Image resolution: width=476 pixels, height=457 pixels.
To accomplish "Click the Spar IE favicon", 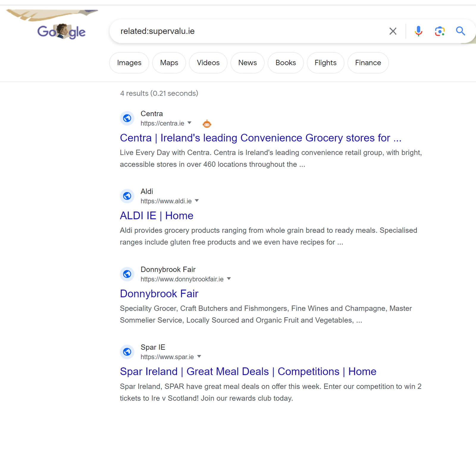I will tap(127, 352).
